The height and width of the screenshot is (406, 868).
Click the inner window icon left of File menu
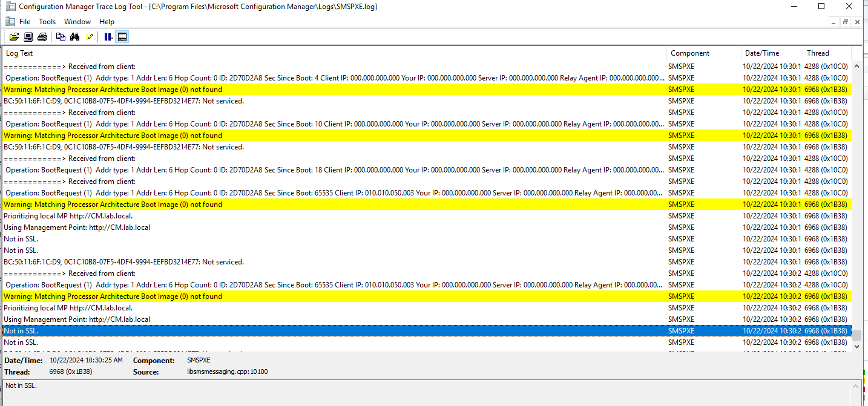[10, 21]
